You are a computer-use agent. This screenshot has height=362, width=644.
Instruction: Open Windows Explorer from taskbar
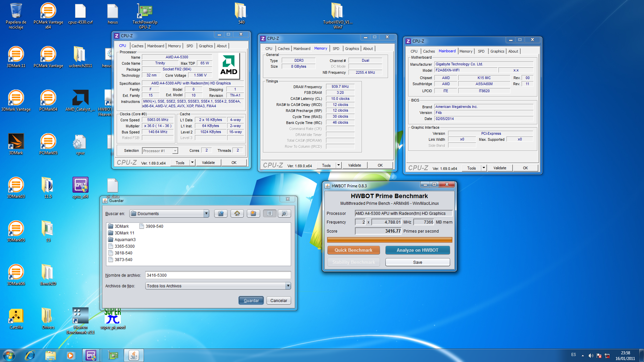(50, 355)
